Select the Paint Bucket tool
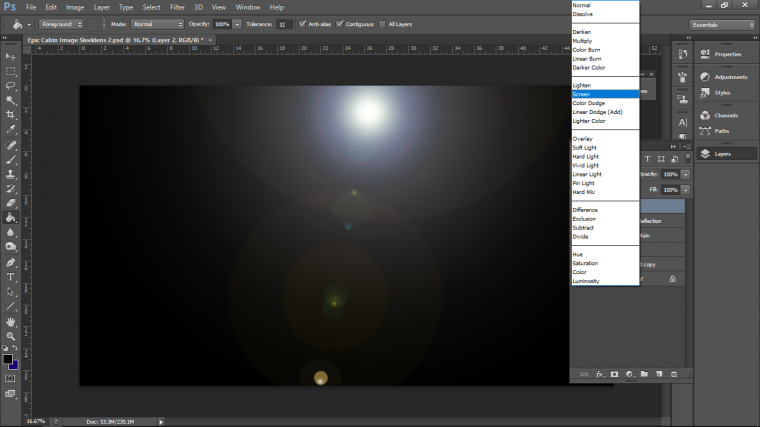 [x=11, y=218]
